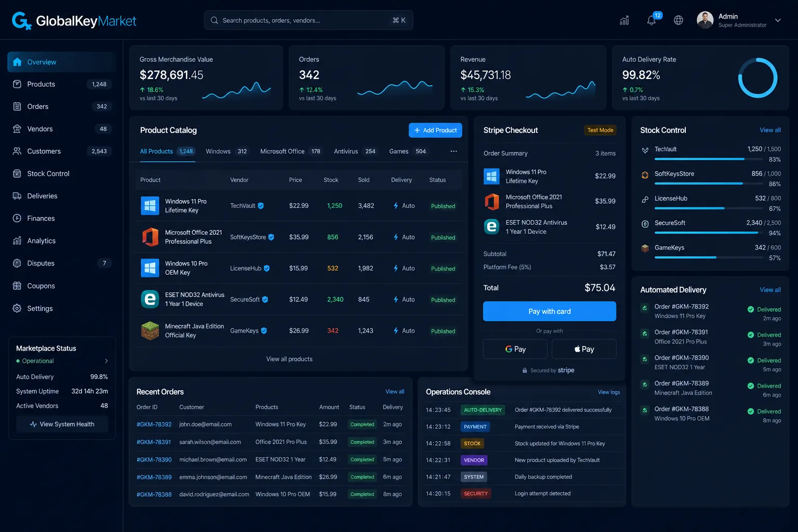Screen dimensions: 798x532
Task: Open View all in Automated Delivery
Action: tap(770, 290)
